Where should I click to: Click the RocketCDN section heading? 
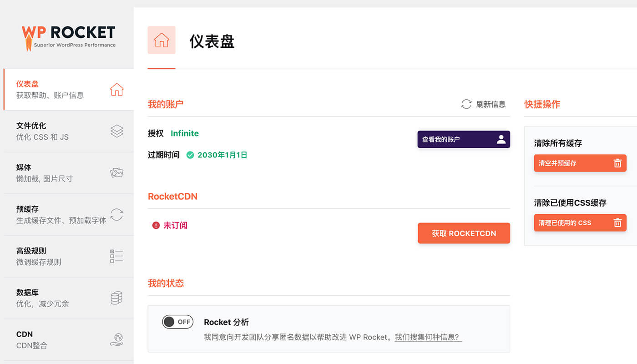pos(172,197)
